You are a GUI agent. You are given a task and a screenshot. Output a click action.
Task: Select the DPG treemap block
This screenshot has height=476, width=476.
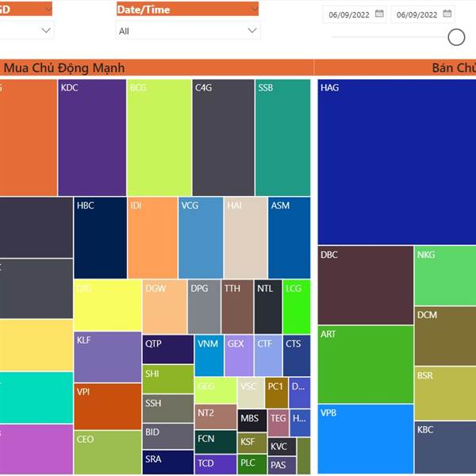[x=204, y=306]
